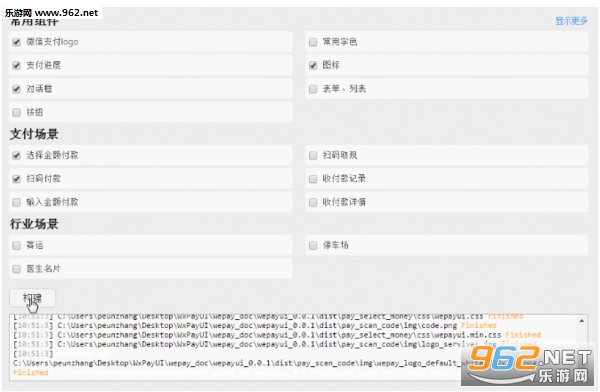Disable the 对话框 checkbox
The height and width of the screenshot is (392, 600).
(16, 89)
